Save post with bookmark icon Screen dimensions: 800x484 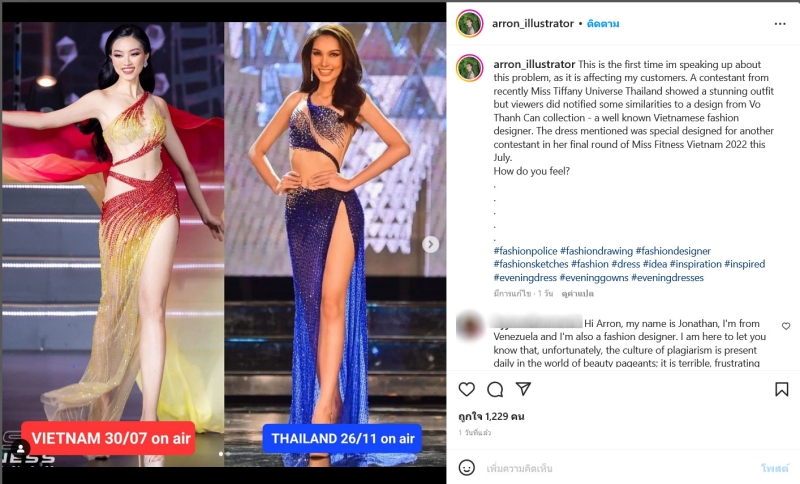pos(781,389)
